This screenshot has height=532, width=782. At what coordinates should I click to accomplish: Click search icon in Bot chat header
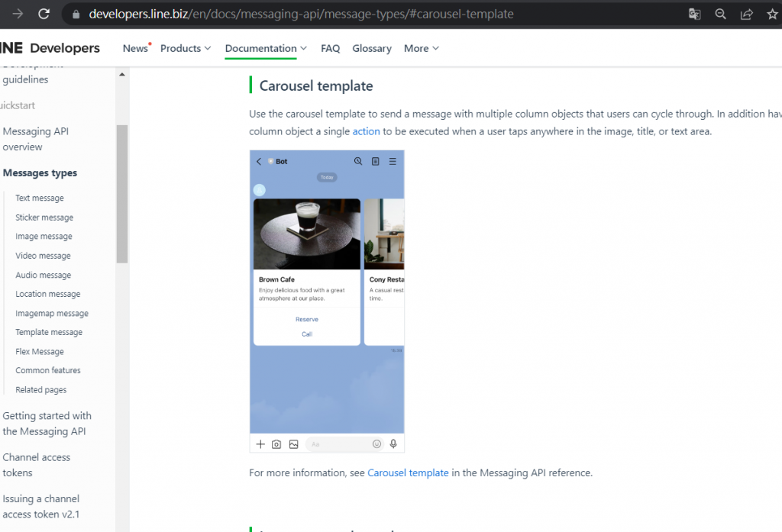point(358,162)
